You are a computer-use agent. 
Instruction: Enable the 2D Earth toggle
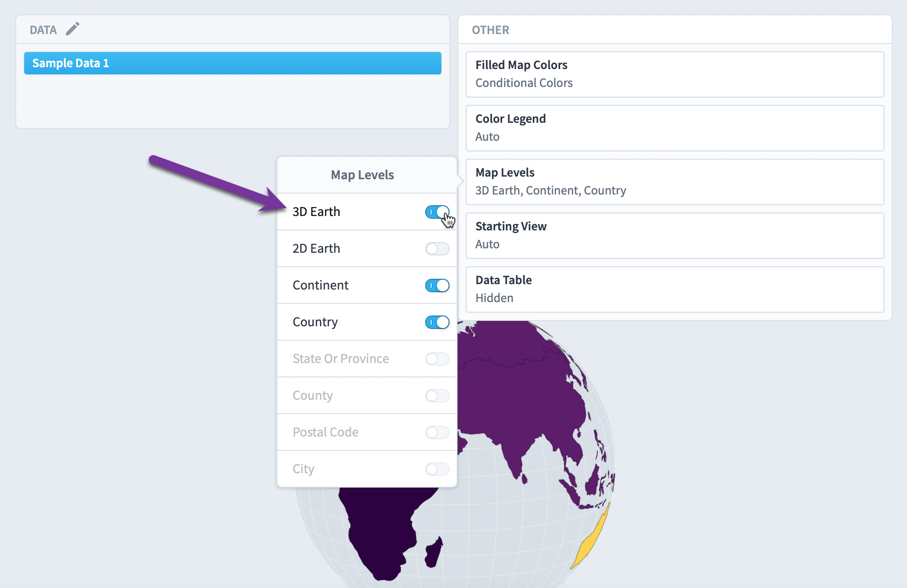(x=437, y=248)
